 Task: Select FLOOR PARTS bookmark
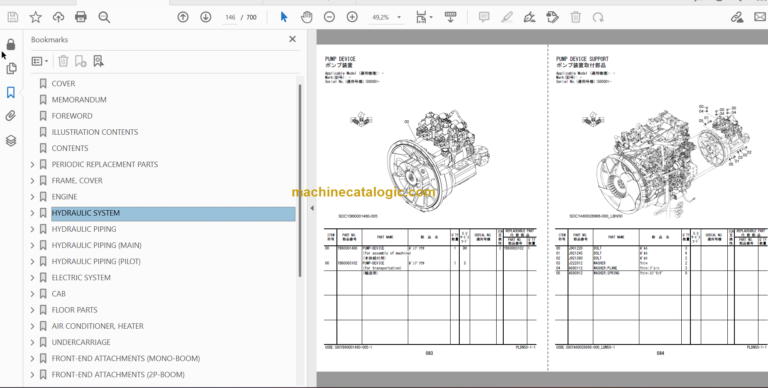pos(74,310)
